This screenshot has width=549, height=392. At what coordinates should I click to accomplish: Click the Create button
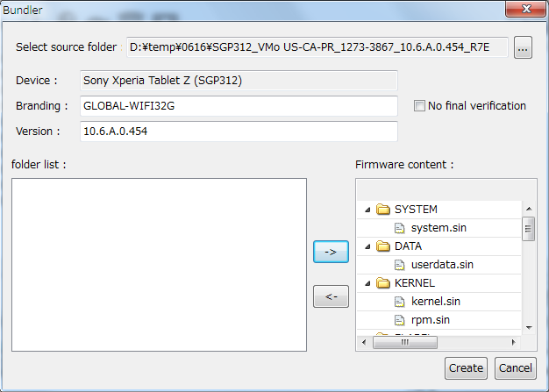[466, 368]
